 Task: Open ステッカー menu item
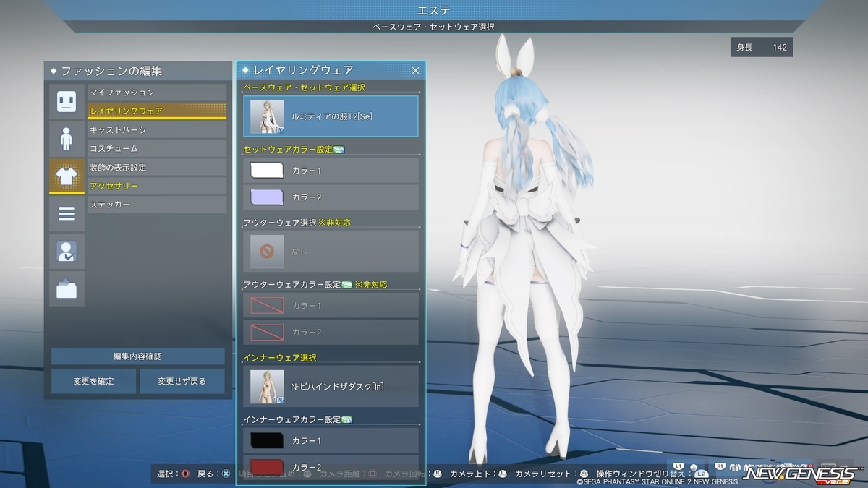point(157,205)
